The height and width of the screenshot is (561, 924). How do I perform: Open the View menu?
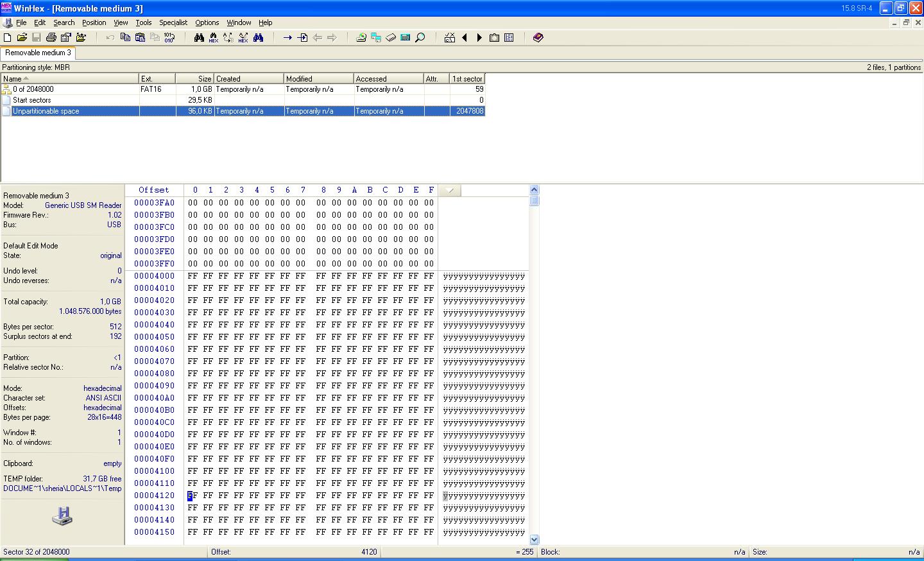click(121, 22)
